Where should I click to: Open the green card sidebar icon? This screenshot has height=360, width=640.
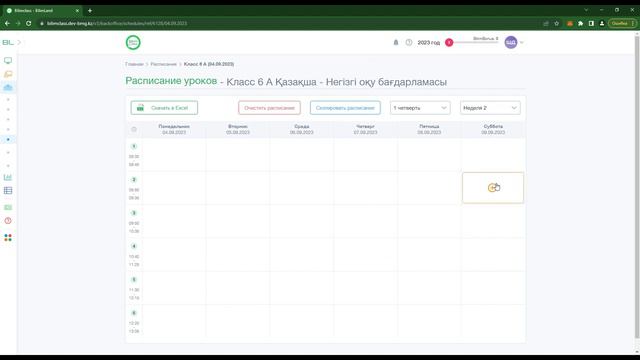8,207
